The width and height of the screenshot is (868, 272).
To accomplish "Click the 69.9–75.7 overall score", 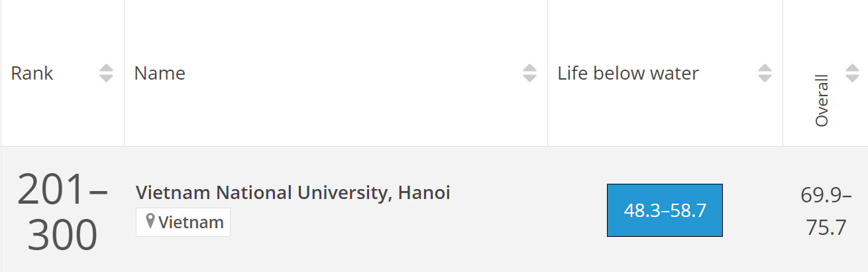I will tap(826, 212).
